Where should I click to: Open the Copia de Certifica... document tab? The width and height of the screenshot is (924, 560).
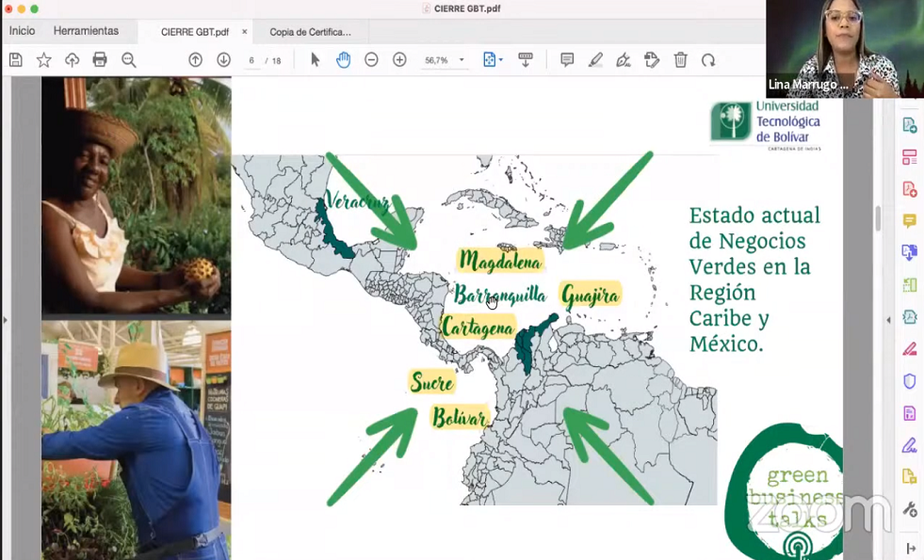coord(310,31)
